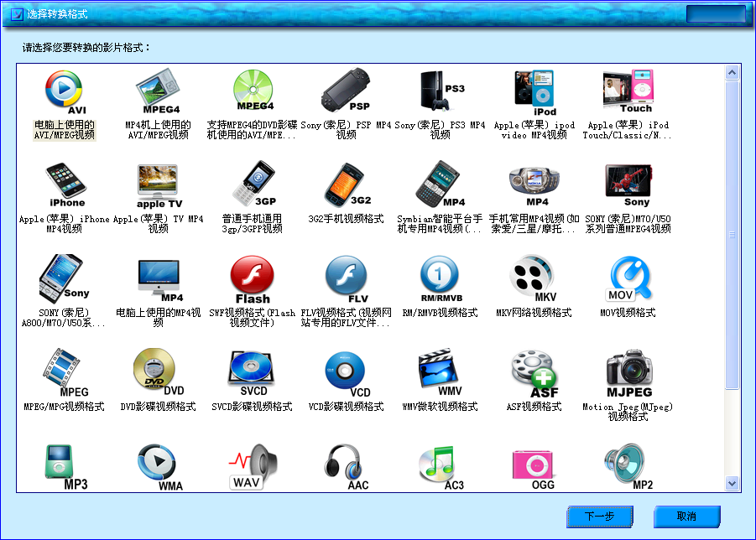
Task: Select the MOV QuickTime icon
Action: 628,279
